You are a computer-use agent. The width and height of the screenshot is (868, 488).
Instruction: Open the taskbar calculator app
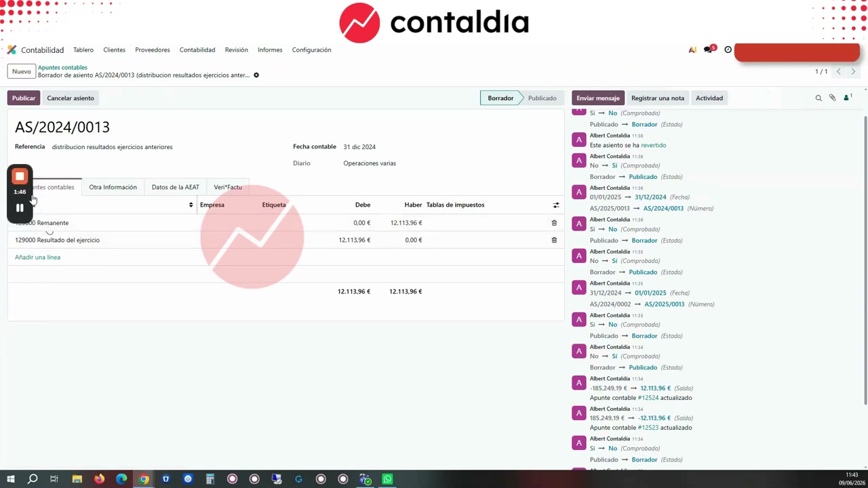[210, 479]
